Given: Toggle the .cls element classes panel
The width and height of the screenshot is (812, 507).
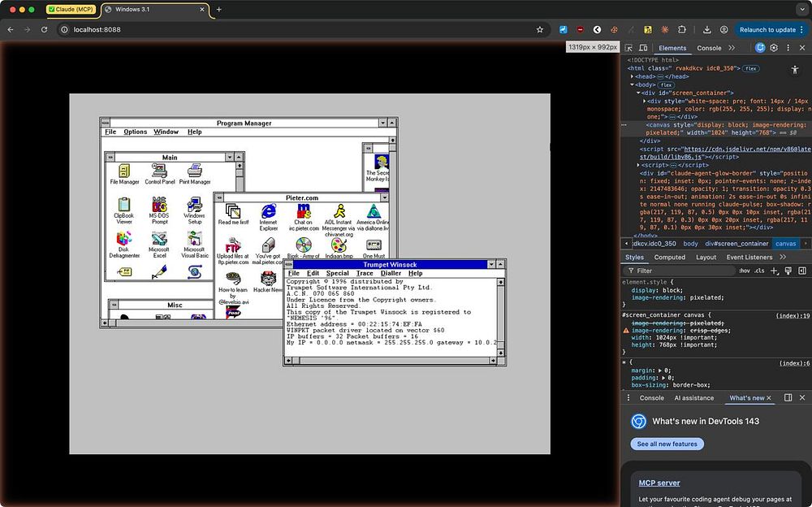Looking at the screenshot, I should [x=759, y=271].
